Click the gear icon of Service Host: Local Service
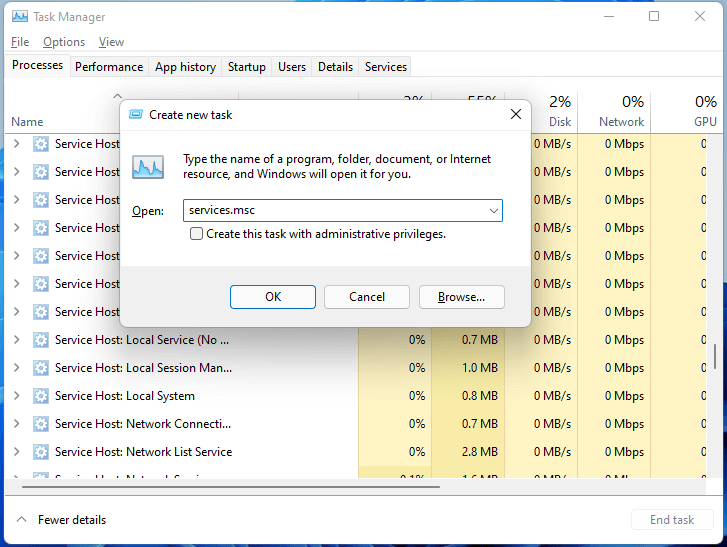 click(41, 340)
